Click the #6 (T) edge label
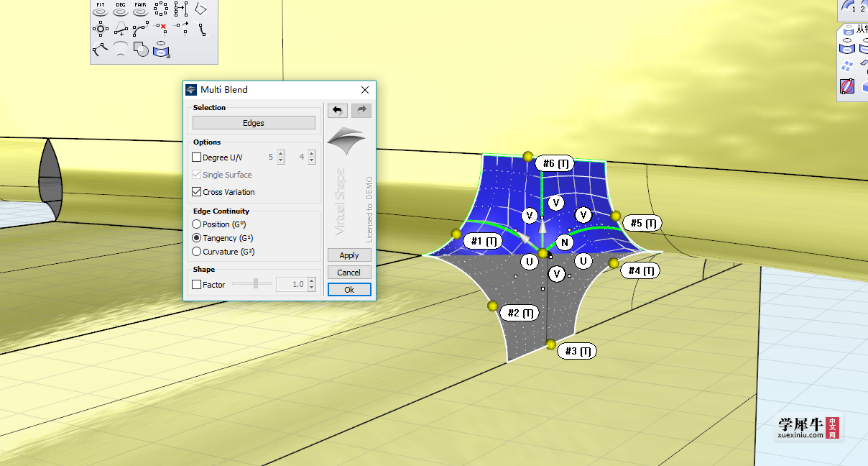868x466 pixels. click(x=555, y=163)
